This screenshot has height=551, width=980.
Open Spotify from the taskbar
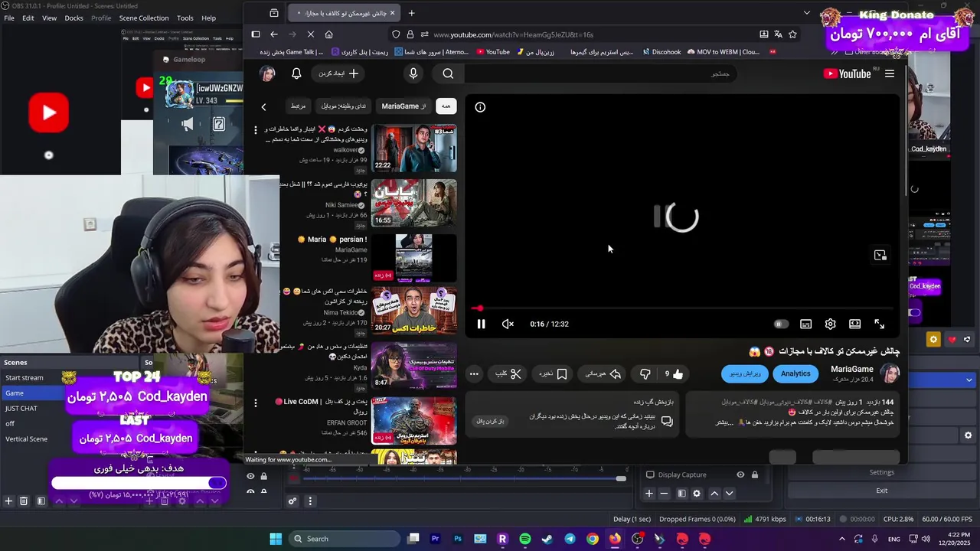point(524,539)
